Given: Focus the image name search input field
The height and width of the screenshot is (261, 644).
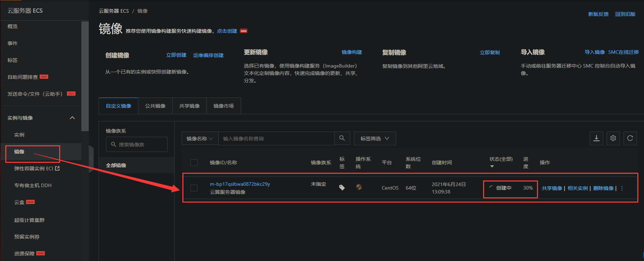Looking at the screenshot, I should [276, 139].
